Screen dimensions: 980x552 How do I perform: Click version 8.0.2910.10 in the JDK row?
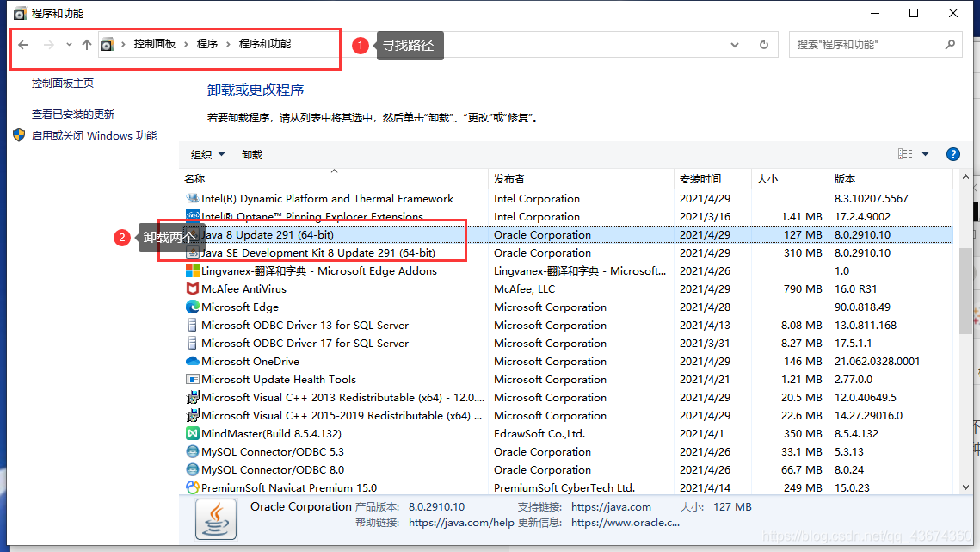tap(862, 253)
